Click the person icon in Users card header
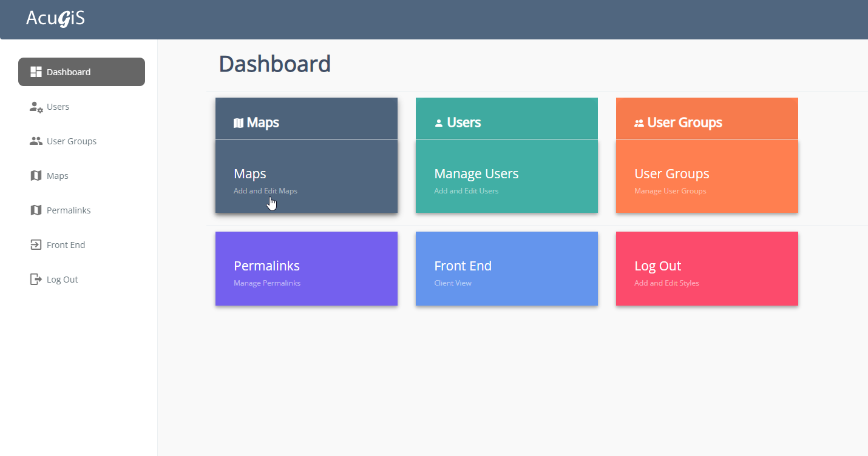 (x=439, y=123)
